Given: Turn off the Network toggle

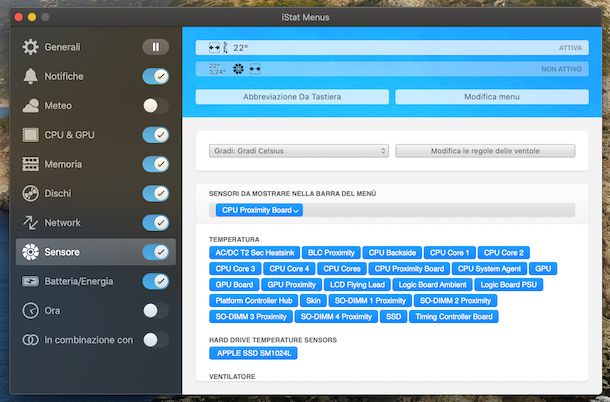Looking at the screenshot, I should coord(156,223).
